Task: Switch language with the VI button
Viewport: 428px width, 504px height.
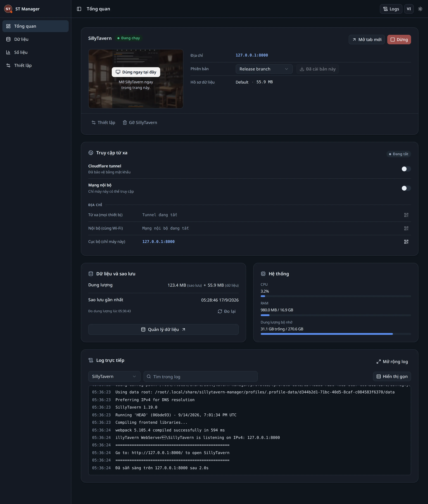Action: [x=409, y=9]
